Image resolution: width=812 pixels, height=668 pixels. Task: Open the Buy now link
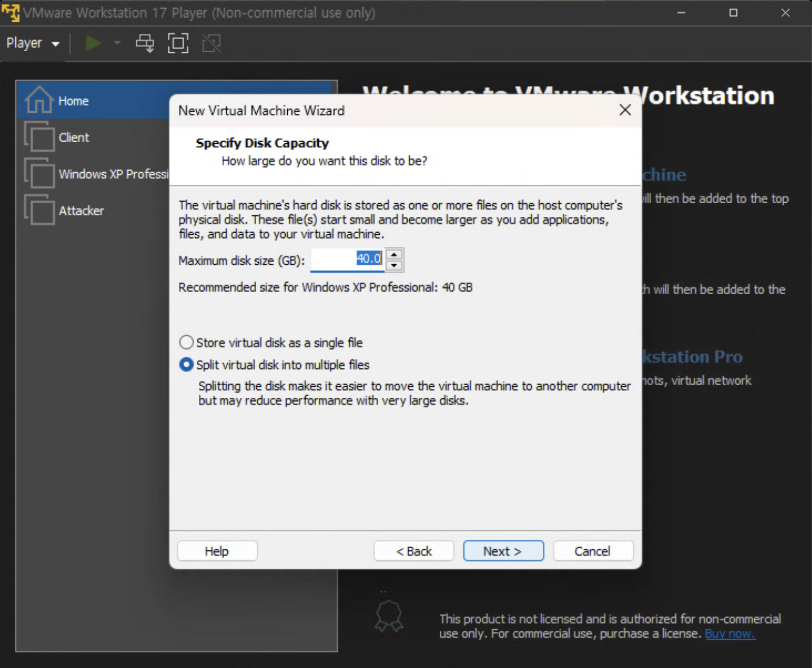(x=730, y=634)
